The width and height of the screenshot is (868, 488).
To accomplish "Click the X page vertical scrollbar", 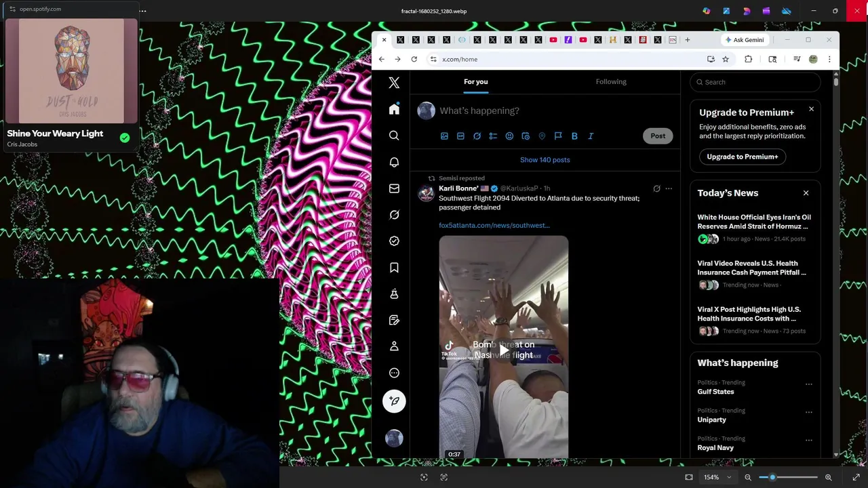I will tap(836, 82).
